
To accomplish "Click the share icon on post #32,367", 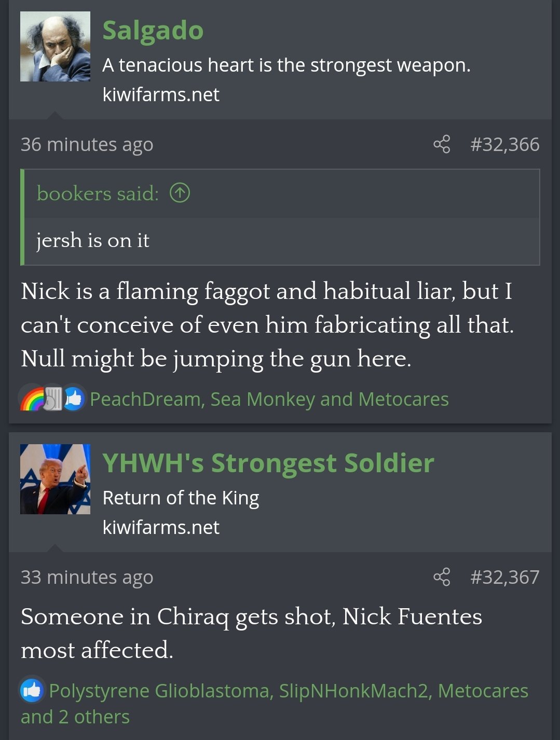I will pos(442,577).
